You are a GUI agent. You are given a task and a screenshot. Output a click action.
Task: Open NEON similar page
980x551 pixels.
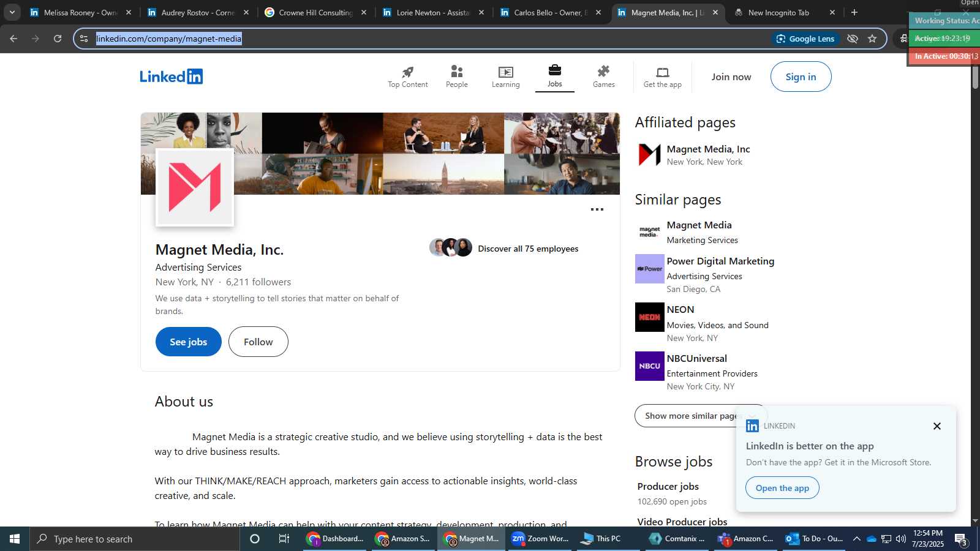[680, 310]
